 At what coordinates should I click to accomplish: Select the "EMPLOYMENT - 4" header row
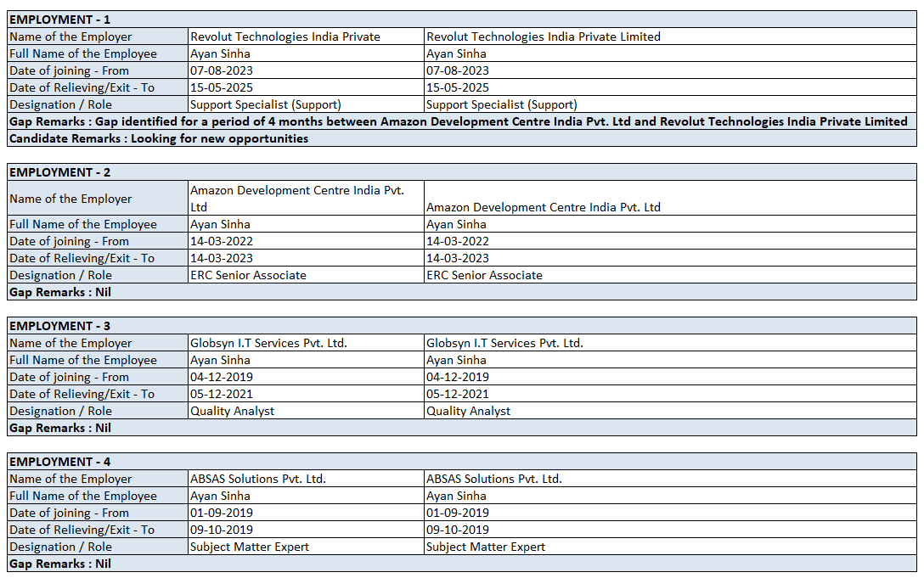[59, 462]
